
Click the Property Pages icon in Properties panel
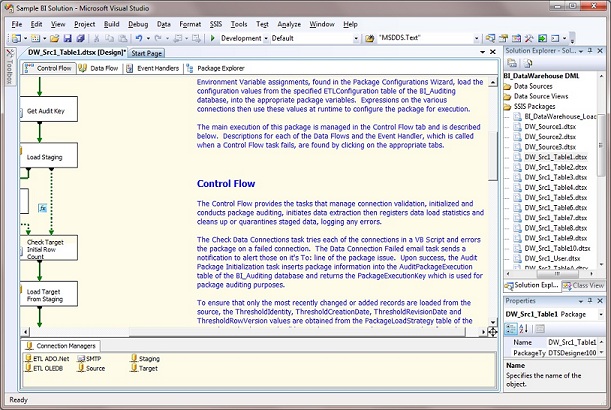[x=540, y=329]
